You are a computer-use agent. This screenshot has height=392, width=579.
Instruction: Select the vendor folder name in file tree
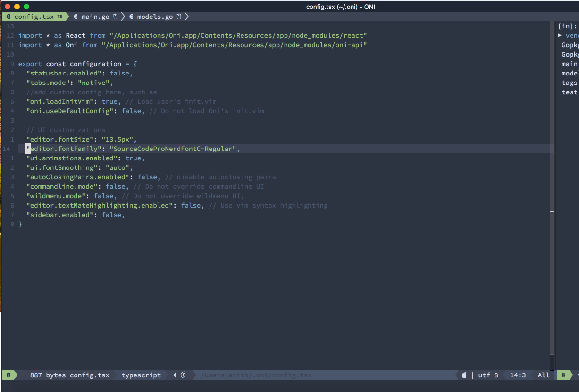(x=572, y=35)
